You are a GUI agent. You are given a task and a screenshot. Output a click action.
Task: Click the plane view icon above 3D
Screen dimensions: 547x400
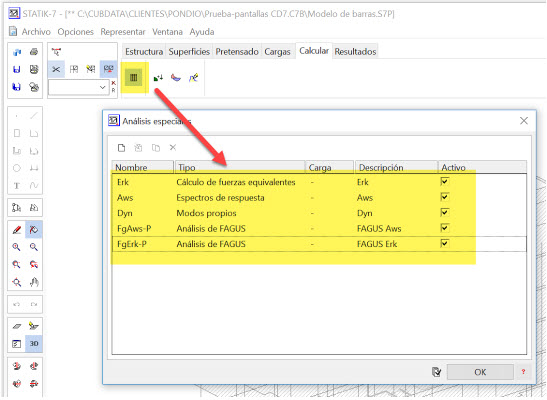pos(16,326)
